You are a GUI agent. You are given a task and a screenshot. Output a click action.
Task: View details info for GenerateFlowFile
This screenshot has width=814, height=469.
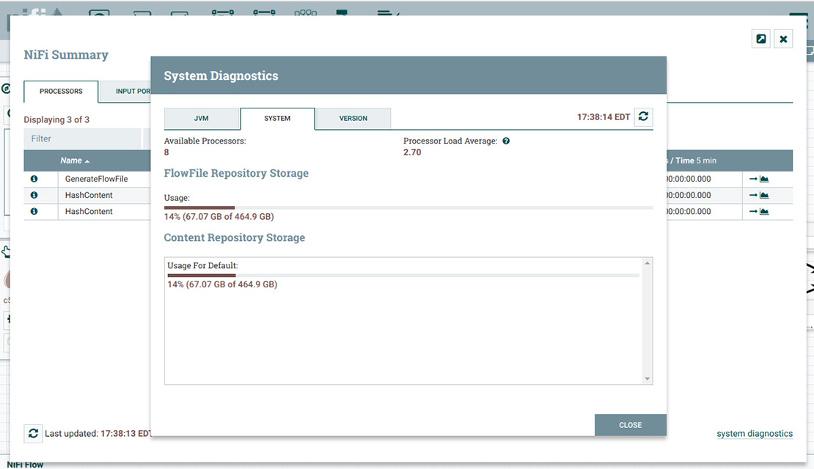pos(34,179)
